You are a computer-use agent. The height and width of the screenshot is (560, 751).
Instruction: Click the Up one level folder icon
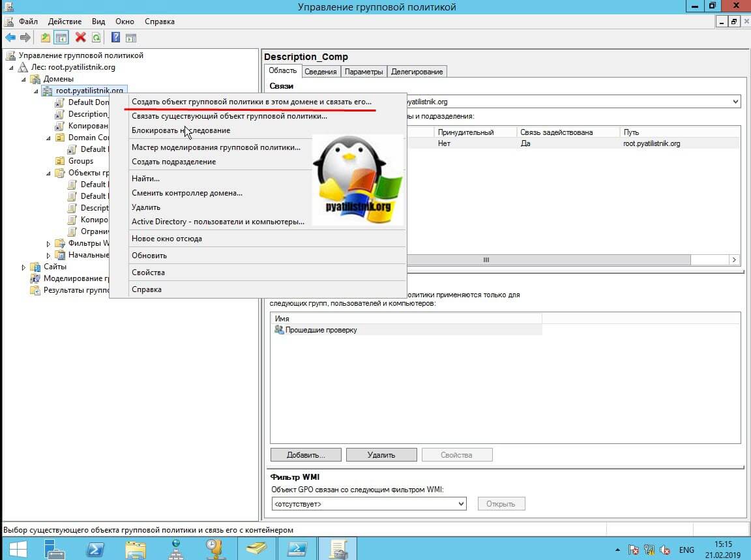tap(46, 38)
